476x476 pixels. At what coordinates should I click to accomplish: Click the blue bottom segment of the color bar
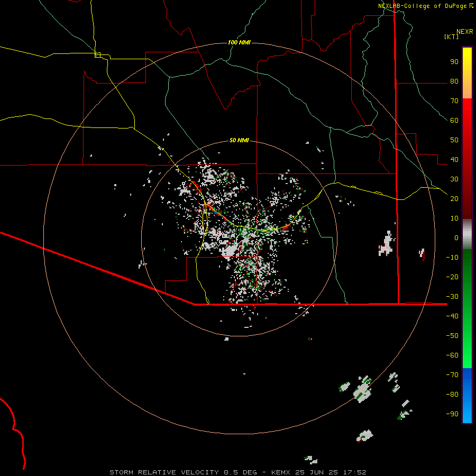[467, 396]
